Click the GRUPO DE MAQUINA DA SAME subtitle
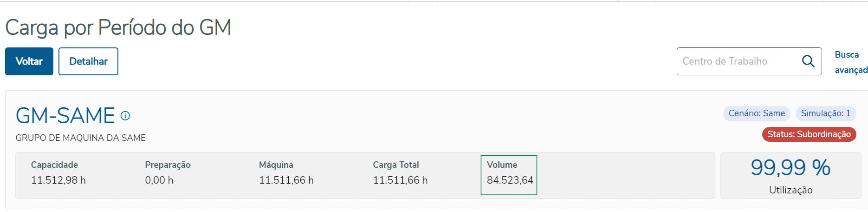Viewport: 868px width, 212px height. pos(81,138)
